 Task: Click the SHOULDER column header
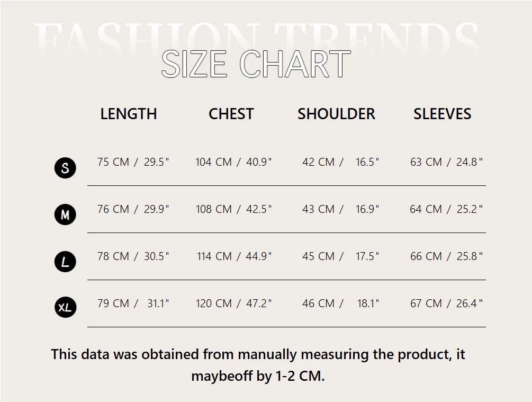pyautogui.click(x=336, y=114)
